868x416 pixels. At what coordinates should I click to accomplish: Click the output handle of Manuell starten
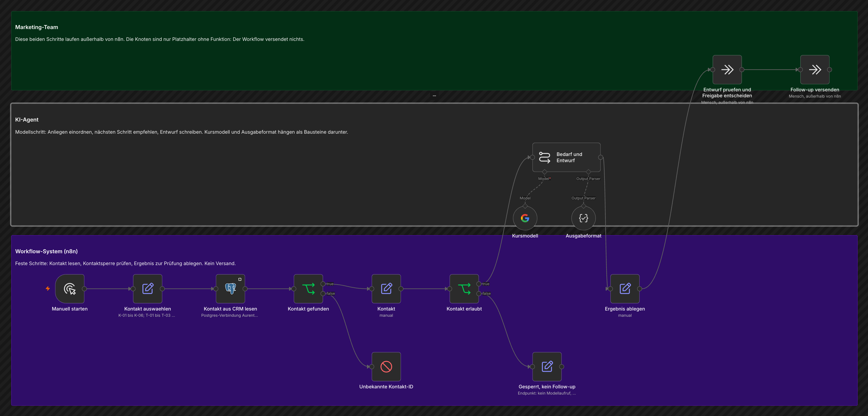(84, 289)
